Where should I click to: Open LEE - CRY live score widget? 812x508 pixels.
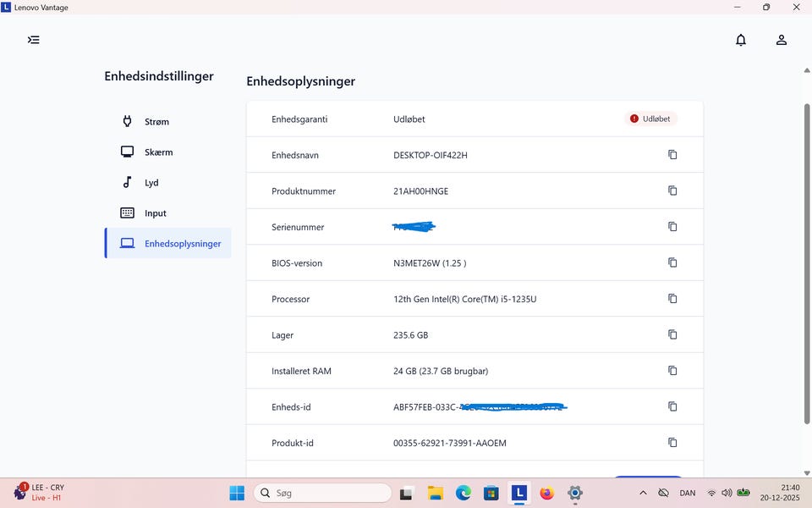coord(40,493)
